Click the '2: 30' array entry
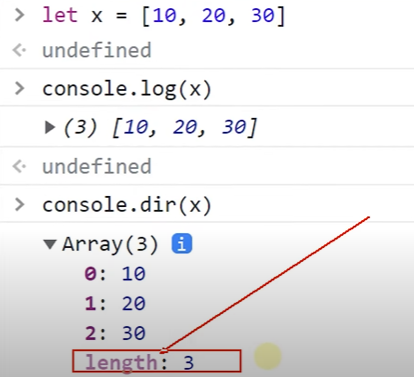The width and height of the screenshot is (414, 377). 115,333
